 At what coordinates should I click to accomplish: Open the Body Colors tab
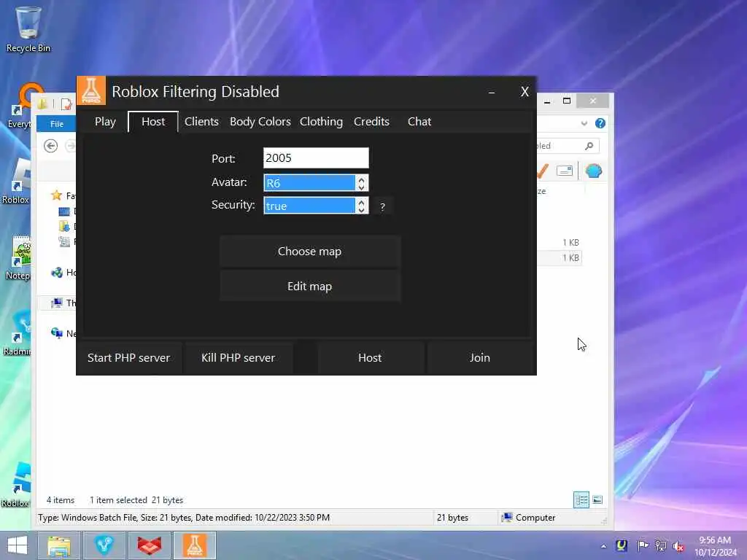coord(260,122)
